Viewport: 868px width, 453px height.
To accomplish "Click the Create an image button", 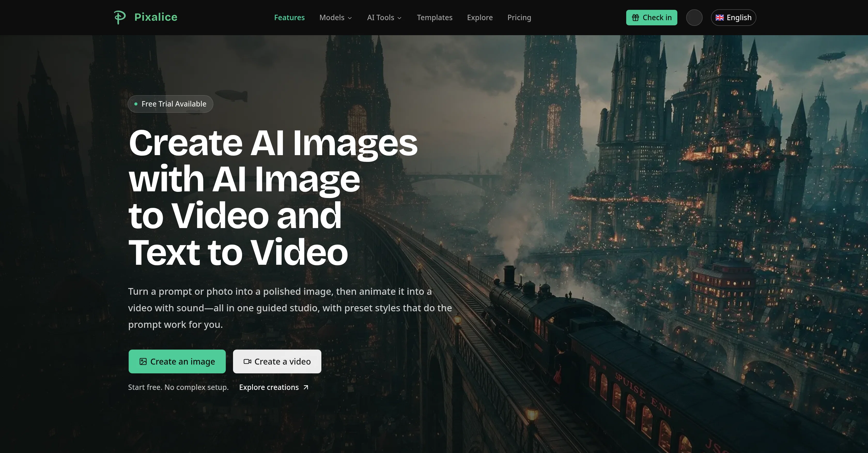I will [x=177, y=361].
